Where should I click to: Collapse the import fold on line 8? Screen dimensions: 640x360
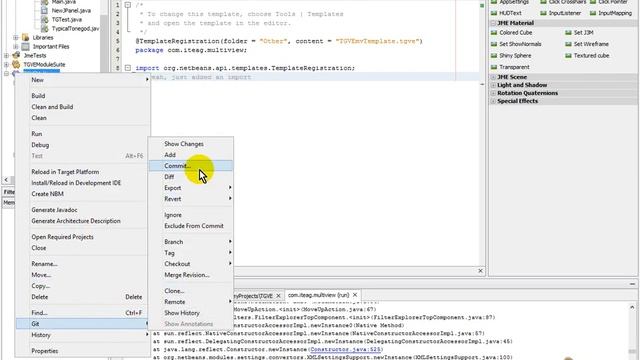coord(128,68)
